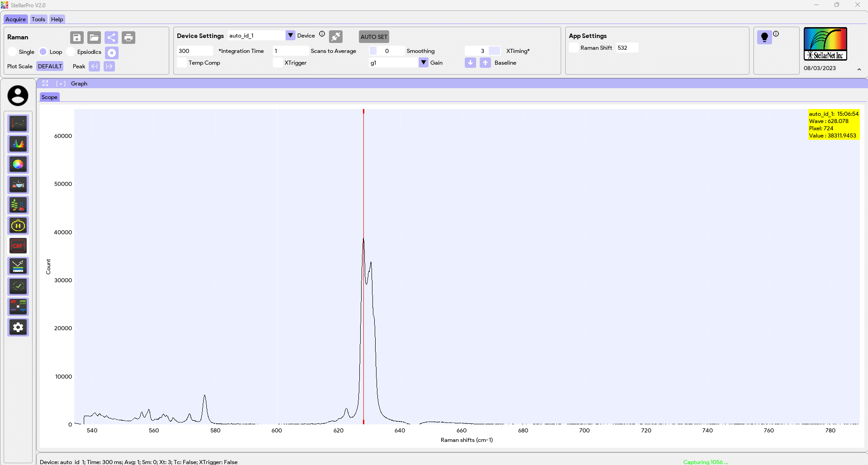Open the color wheel sidebar icon
The image size is (868, 465).
tap(18, 164)
